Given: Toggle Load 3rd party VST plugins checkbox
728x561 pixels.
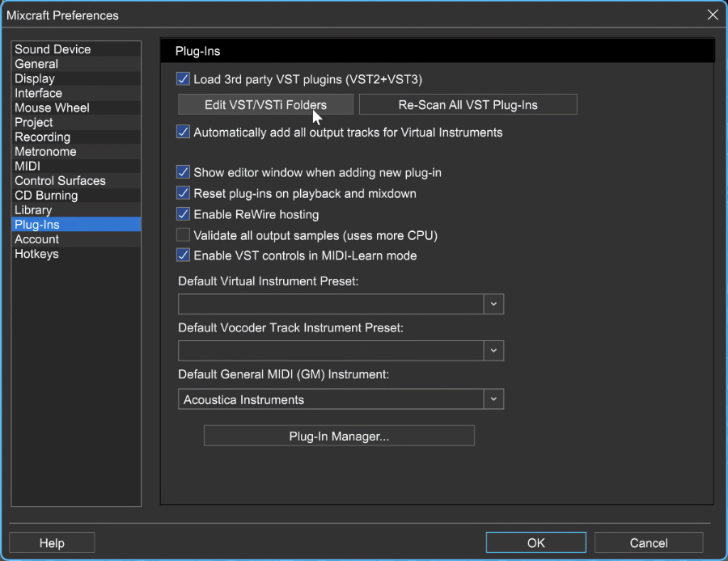Looking at the screenshot, I should 183,79.
